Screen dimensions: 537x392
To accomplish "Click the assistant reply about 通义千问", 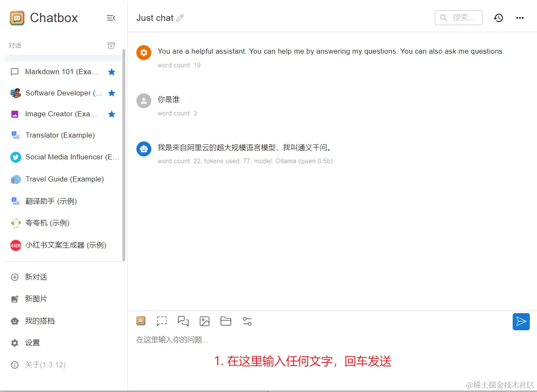I will click(245, 147).
